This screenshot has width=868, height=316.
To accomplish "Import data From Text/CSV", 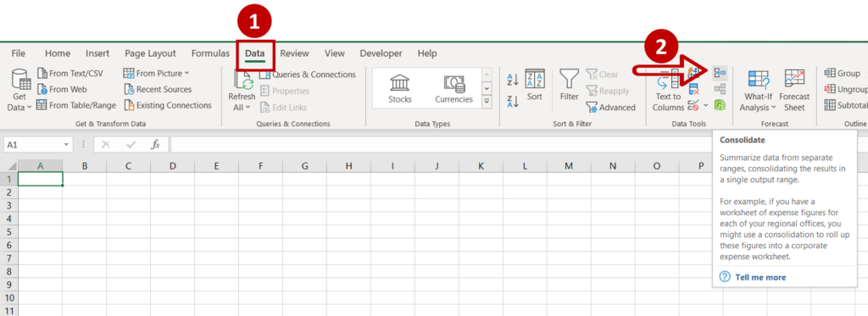I will click(x=70, y=73).
